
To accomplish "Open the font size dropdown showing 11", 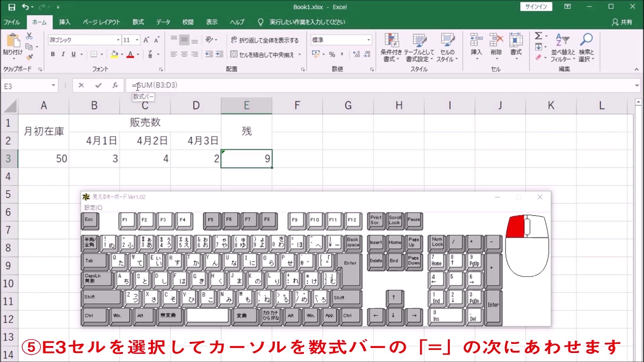I will (137, 40).
